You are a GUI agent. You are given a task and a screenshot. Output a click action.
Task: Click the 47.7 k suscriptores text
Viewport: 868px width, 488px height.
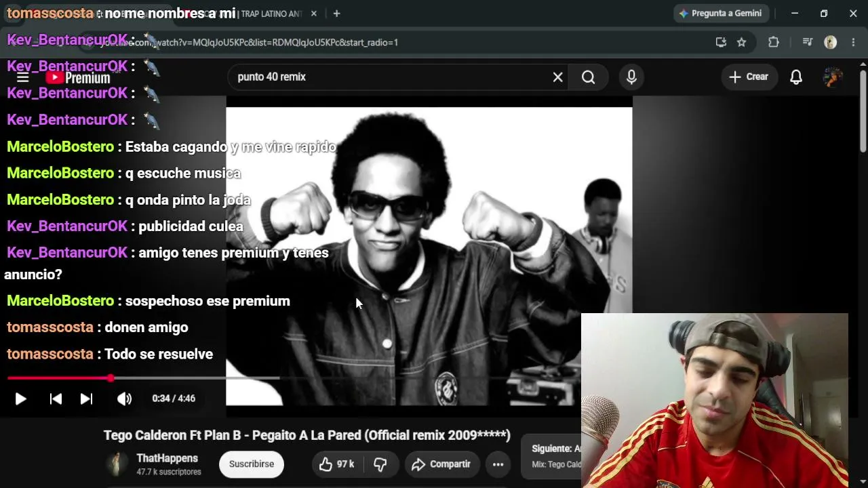(x=169, y=472)
